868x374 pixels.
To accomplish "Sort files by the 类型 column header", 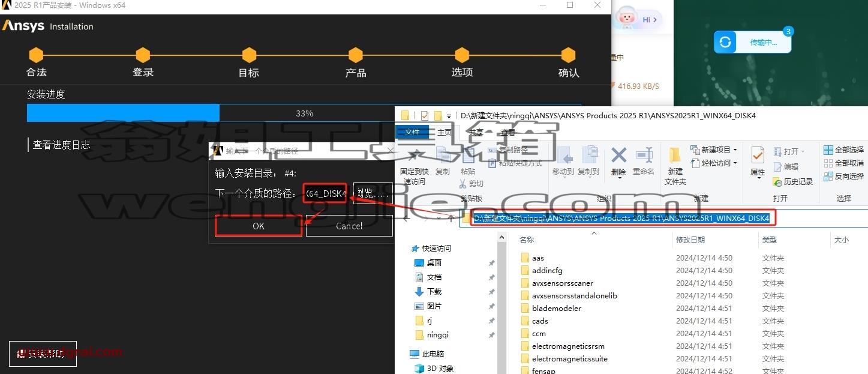I will click(x=770, y=240).
